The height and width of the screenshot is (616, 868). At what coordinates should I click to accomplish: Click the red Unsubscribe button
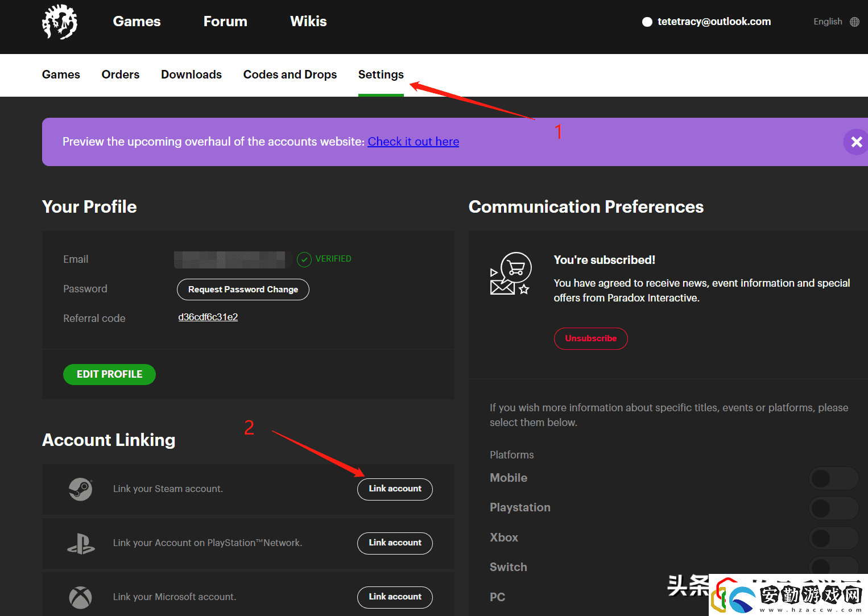591,338
